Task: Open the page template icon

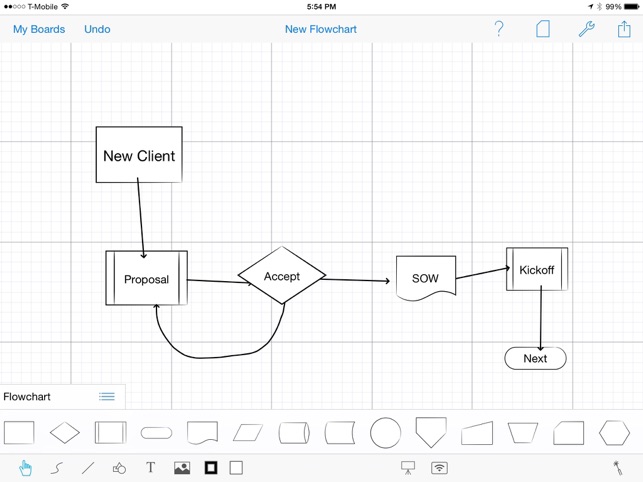Action: (x=543, y=29)
